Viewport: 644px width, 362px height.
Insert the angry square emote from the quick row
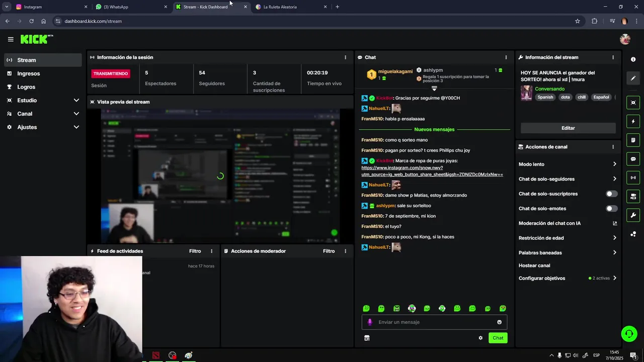(396, 308)
